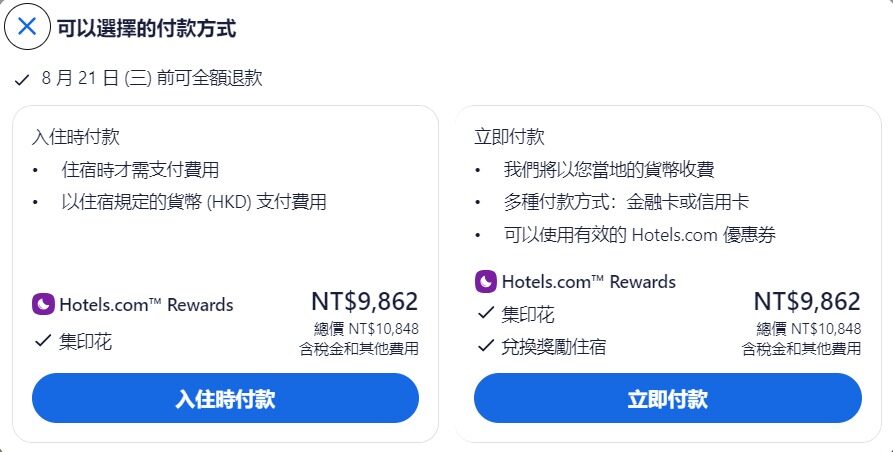The image size is (893, 452).
Task: Click the 立即付款 card title
Action: coord(509,137)
